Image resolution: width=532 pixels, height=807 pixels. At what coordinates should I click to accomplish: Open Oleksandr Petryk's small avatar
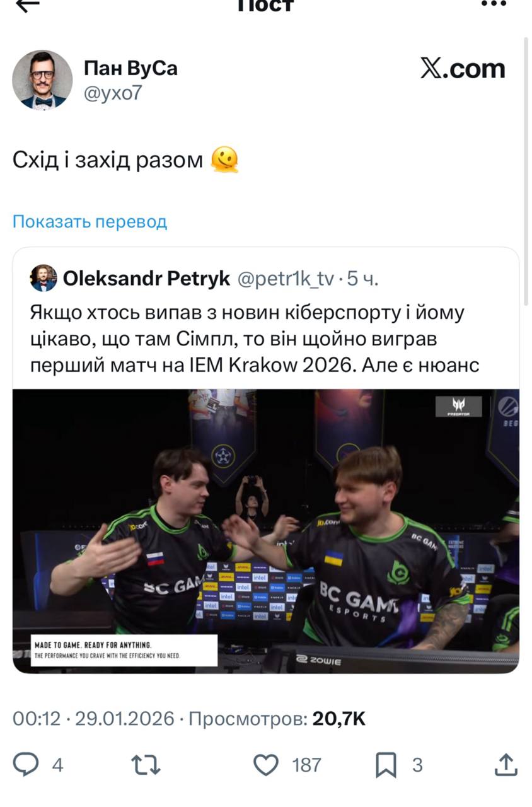click(43, 278)
